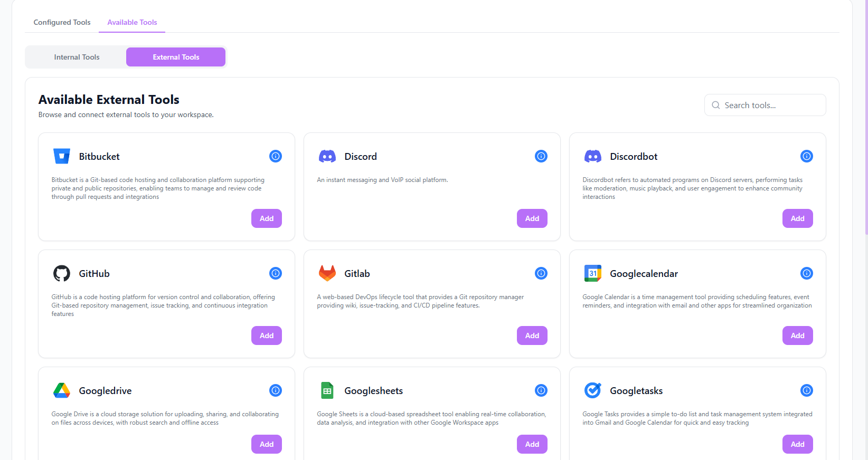Click the Googlesheets logo icon

327,390
